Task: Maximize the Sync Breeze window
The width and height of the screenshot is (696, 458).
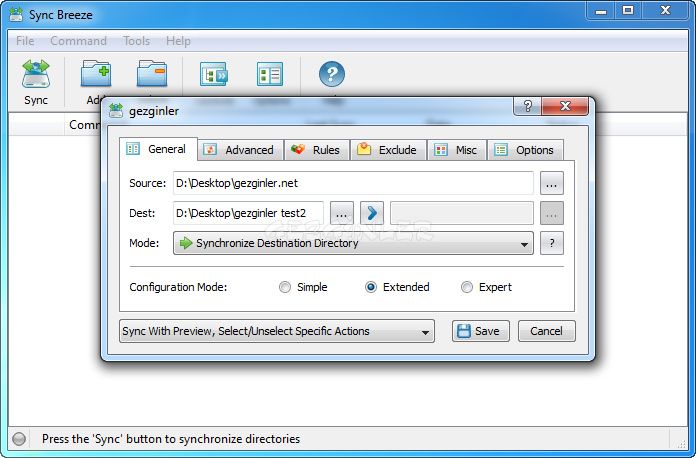Action: coord(628,10)
